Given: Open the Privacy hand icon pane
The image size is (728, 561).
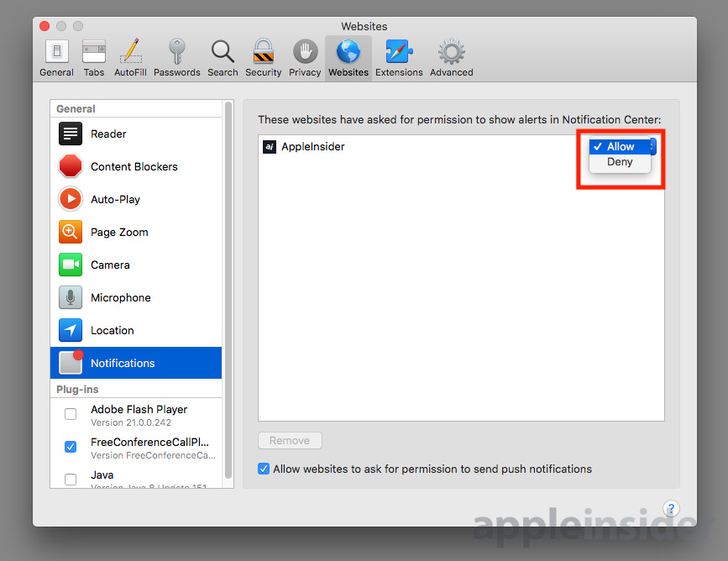Looking at the screenshot, I should click(x=305, y=59).
